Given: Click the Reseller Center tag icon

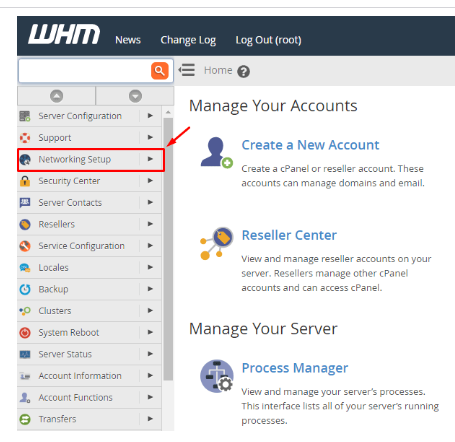Looking at the screenshot, I should tap(216, 244).
